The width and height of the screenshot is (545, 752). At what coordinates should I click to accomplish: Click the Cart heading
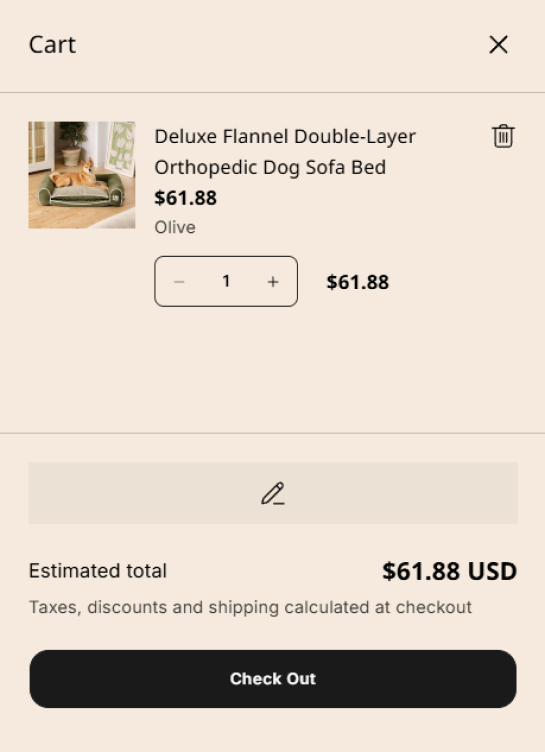[x=52, y=45]
